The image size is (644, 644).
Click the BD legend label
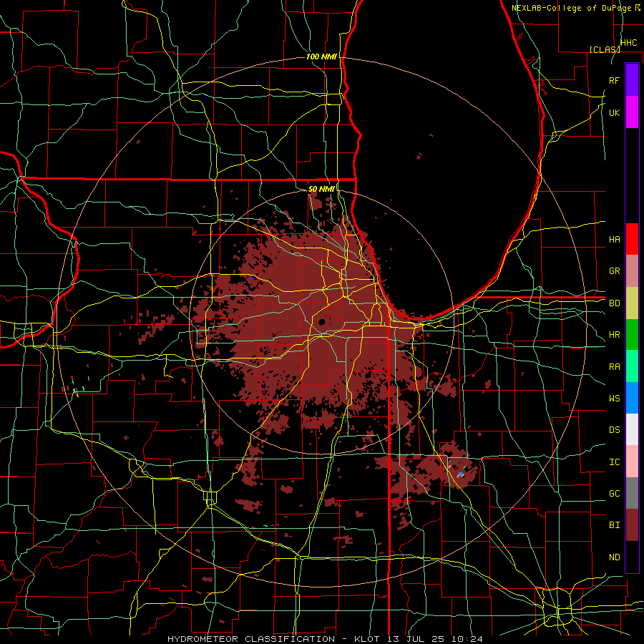coord(615,303)
